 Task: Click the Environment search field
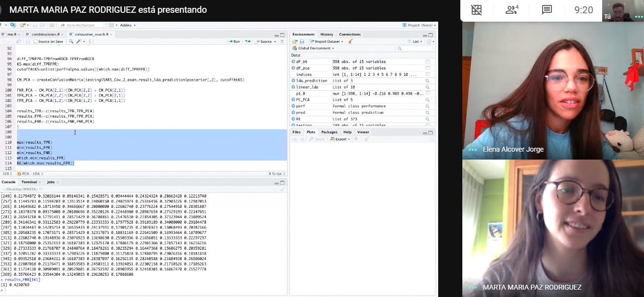tap(415, 48)
